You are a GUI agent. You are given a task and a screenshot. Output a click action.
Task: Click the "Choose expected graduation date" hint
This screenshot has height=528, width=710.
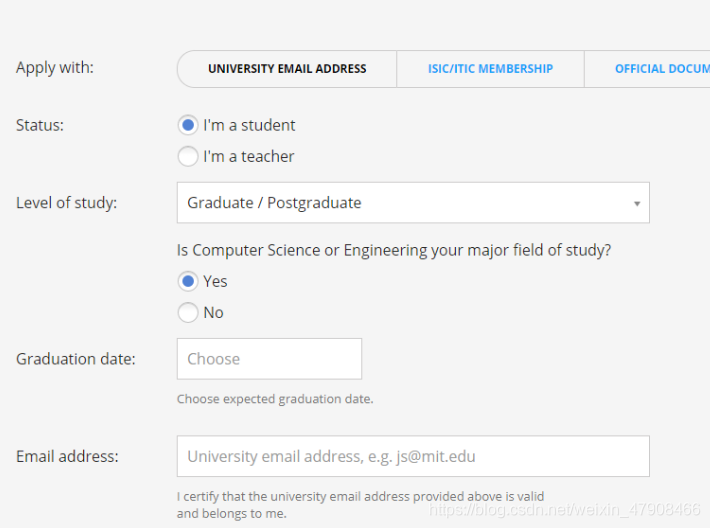click(275, 399)
